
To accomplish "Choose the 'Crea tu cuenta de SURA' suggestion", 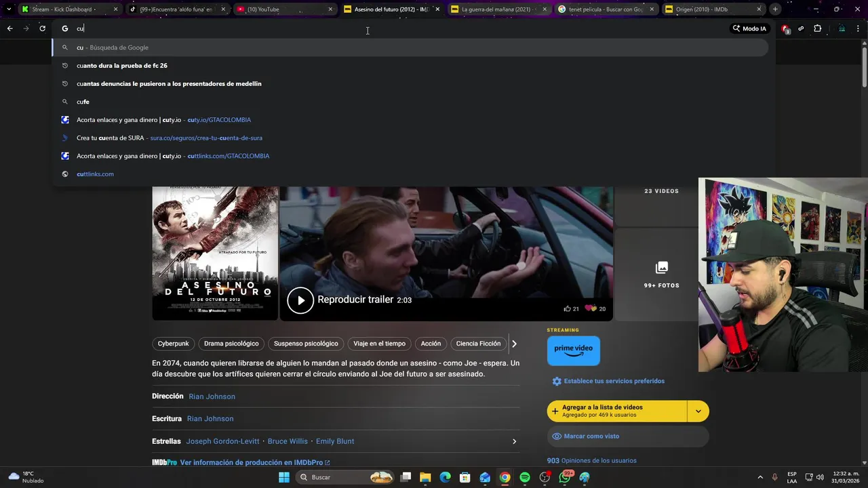I will coord(410,138).
